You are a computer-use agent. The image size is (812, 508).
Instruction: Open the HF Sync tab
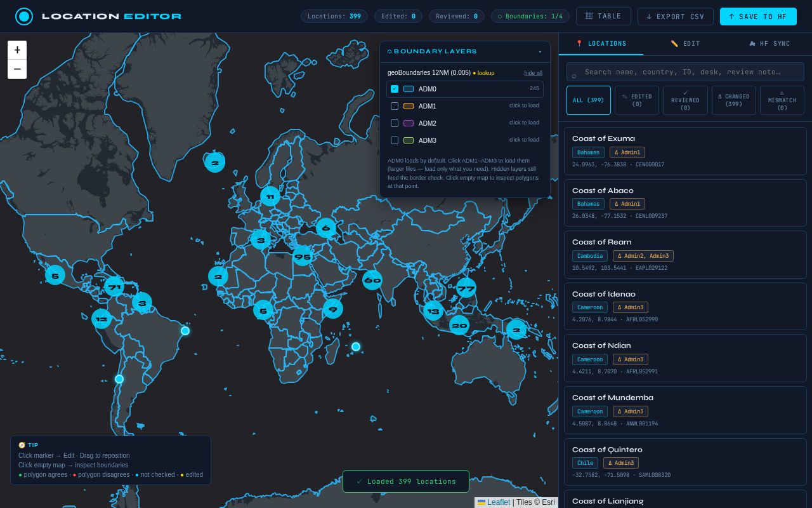coord(769,44)
